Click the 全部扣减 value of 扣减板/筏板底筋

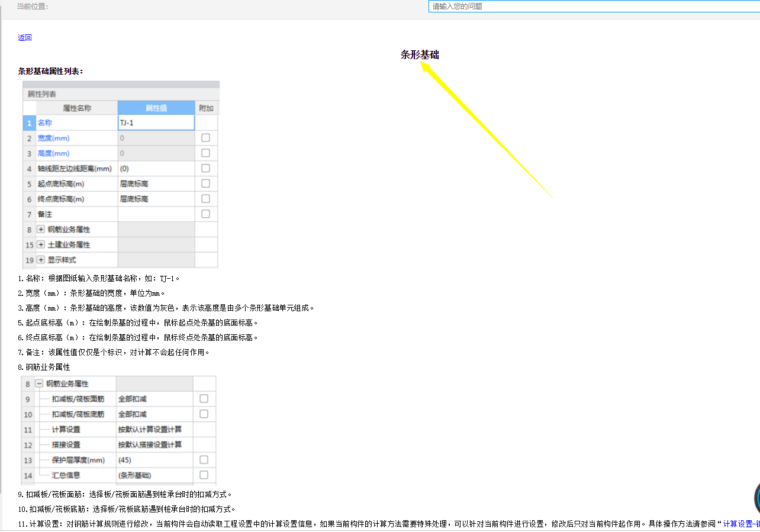(x=154, y=414)
